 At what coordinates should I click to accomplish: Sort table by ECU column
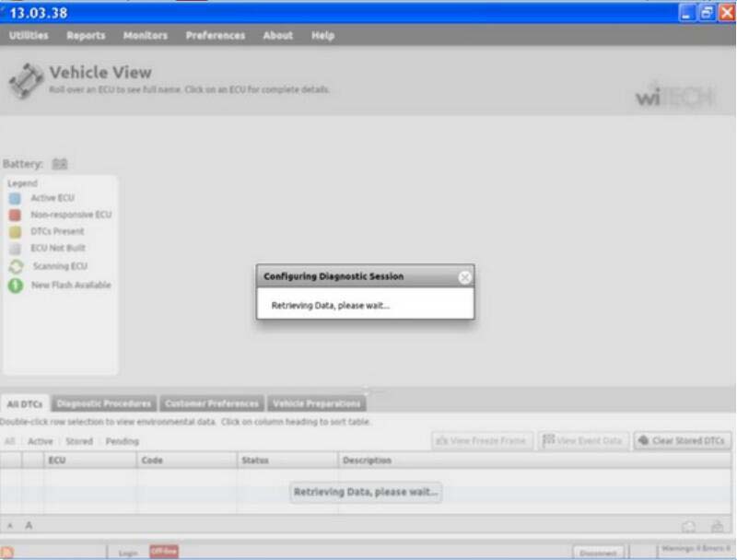pos(90,461)
